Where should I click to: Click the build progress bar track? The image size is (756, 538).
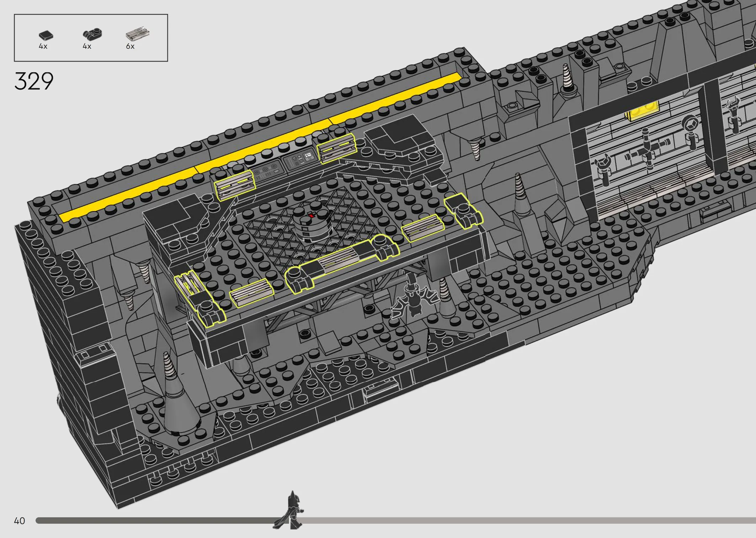396,521
